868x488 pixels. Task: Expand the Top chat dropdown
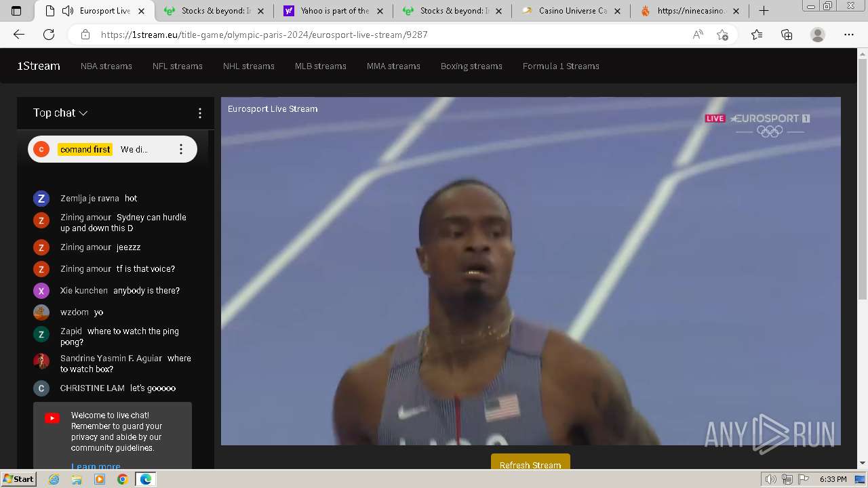pos(60,113)
